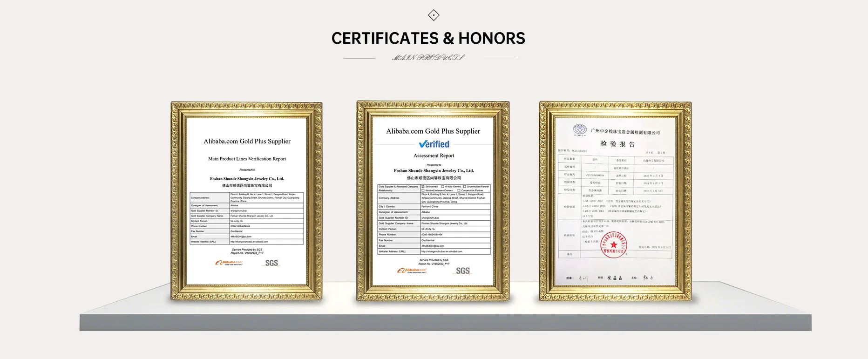This screenshot has width=868, height=359.
Task: Click the round CMTC emblem on the right certificate
Action: (580, 130)
